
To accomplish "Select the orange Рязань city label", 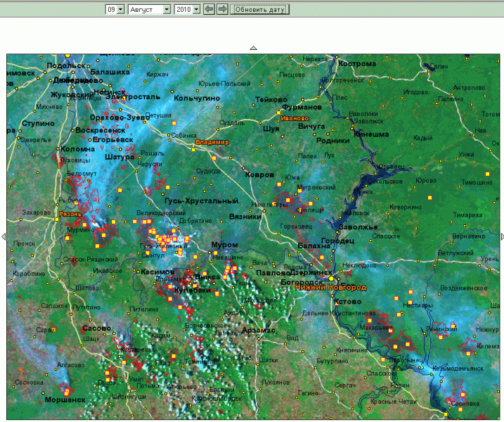I will coord(70,213).
